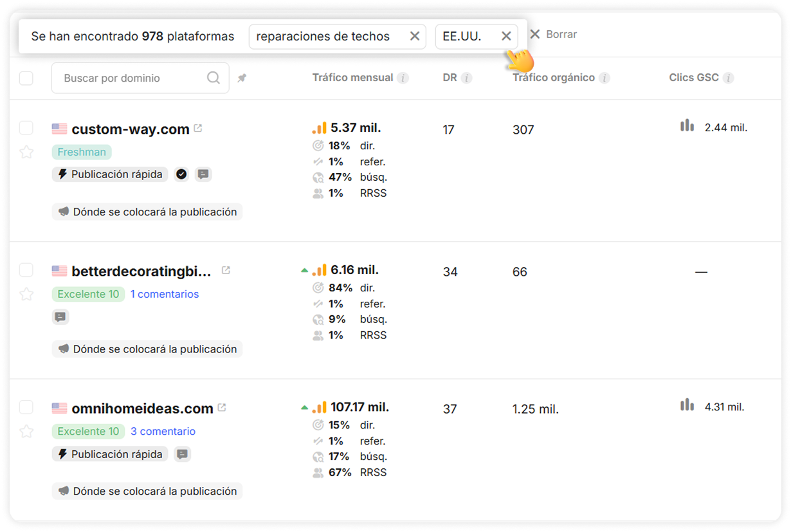Open '3 comentario' link for omnihomeideas.com
This screenshot has width=791, height=532.
point(163,432)
